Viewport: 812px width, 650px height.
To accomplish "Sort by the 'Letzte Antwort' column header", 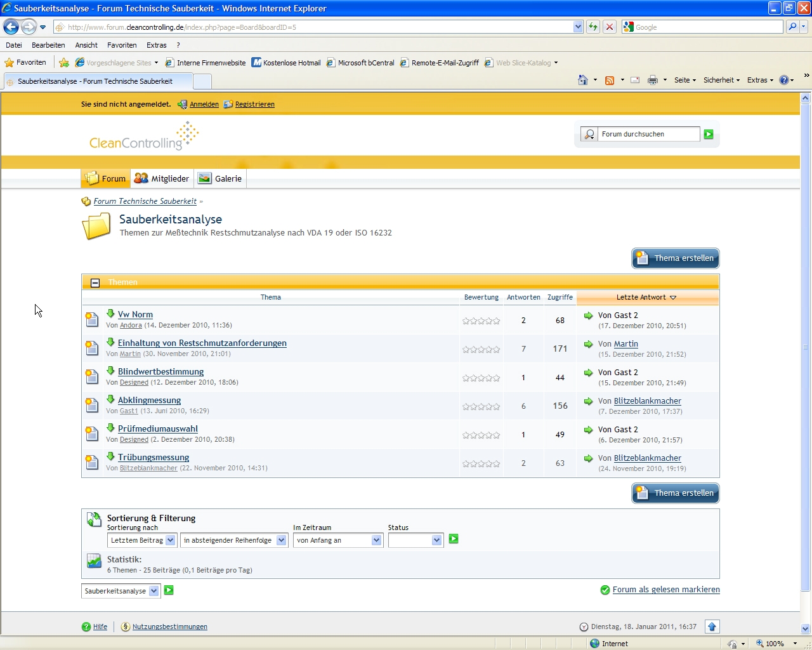I will [648, 297].
